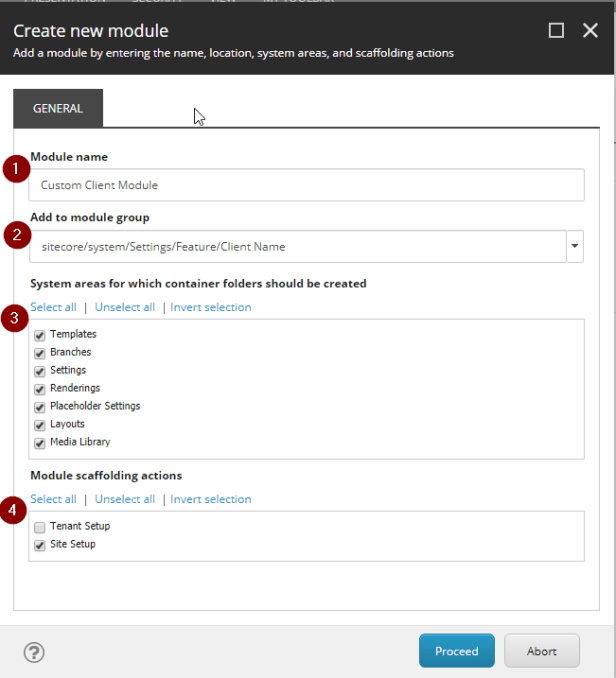
Task: Close the Create new module dialog
Action: [590, 31]
